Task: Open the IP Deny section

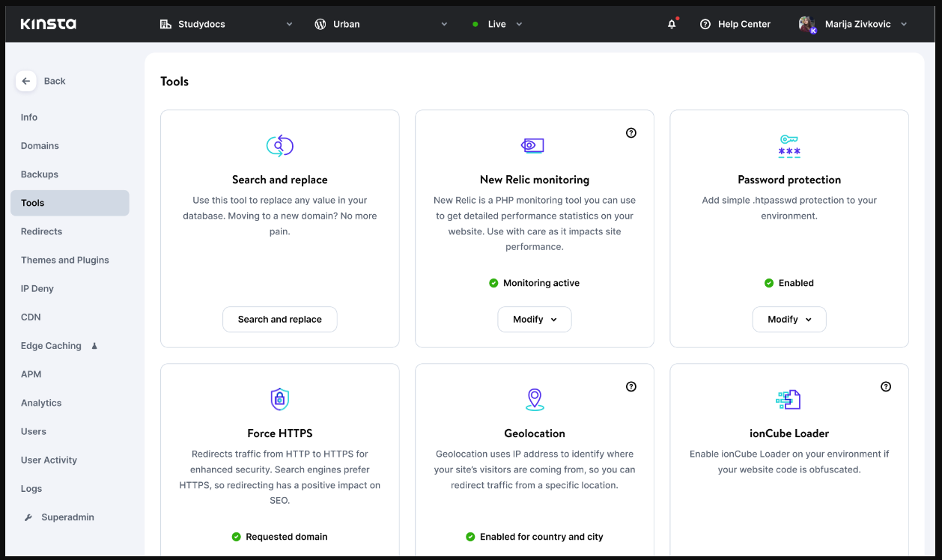Action: pos(37,288)
